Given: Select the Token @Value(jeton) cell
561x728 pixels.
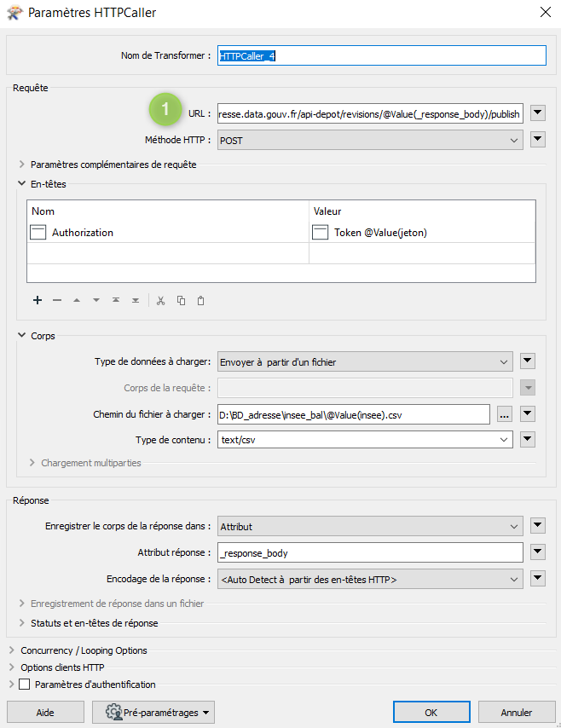Looking at the screenshot, I should [x=422, y=232].
